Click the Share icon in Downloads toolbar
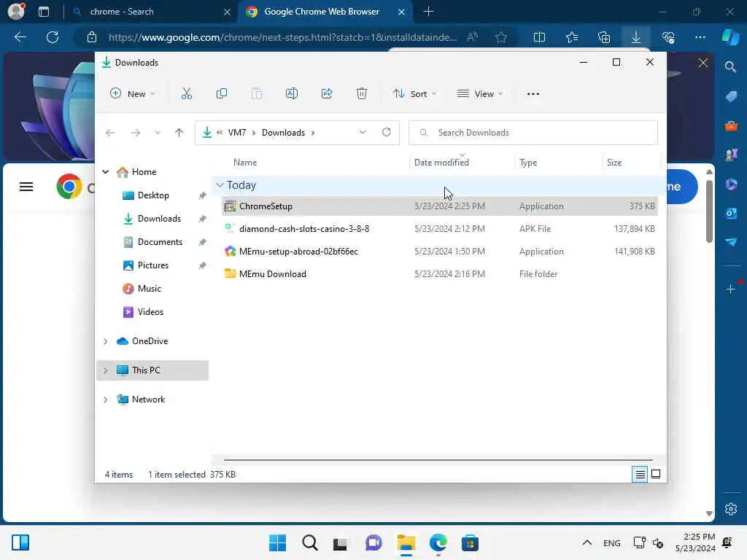This screenshot has height=560, width=747. (x=327, y=94)
